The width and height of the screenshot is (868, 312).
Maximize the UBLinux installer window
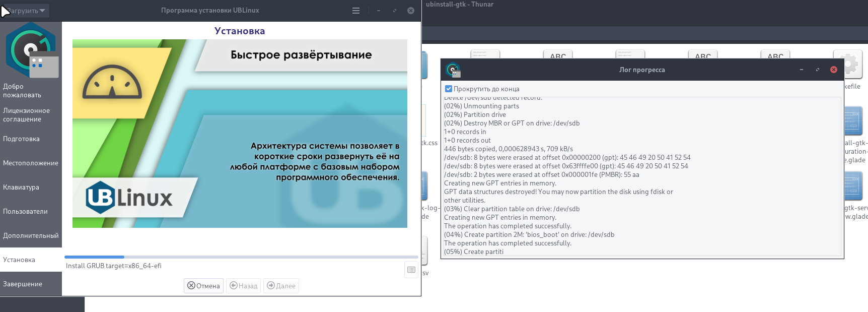(x=395, y=11)
